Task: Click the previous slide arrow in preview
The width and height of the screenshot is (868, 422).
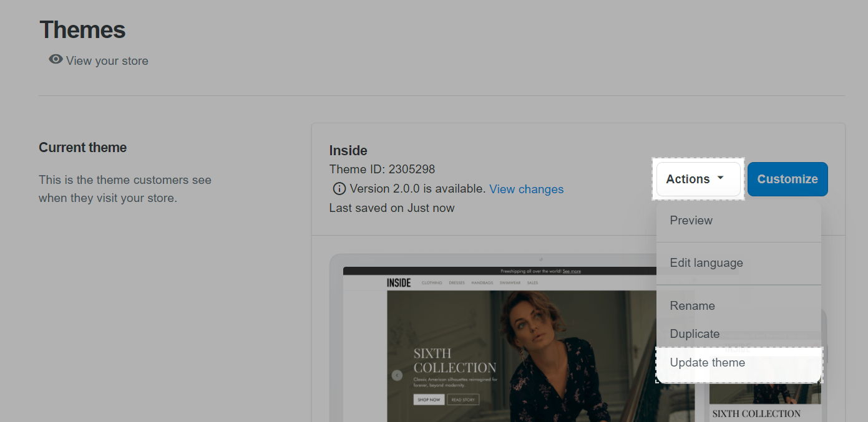Action: 397,375
